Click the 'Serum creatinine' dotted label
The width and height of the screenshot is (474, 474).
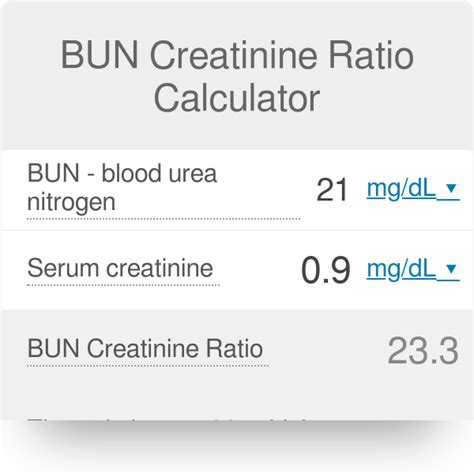120,268
